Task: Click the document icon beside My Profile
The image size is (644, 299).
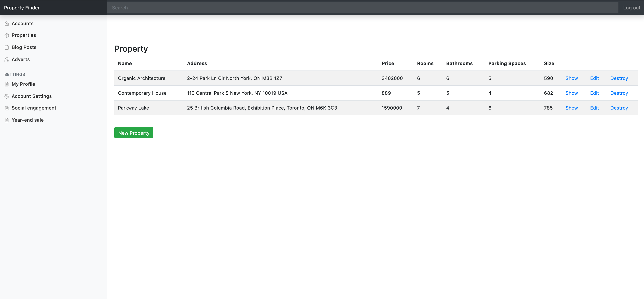Action: pyautogui.click(x=7, y=84)
